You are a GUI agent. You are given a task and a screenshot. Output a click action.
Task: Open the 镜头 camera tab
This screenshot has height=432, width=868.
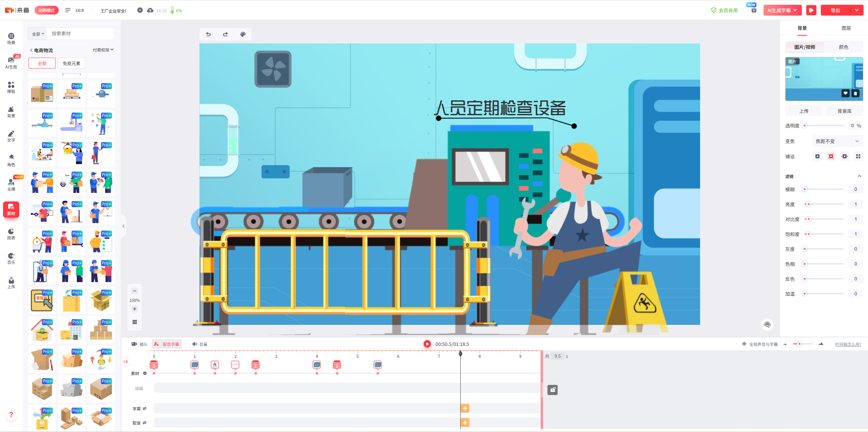tap(139, 344)
